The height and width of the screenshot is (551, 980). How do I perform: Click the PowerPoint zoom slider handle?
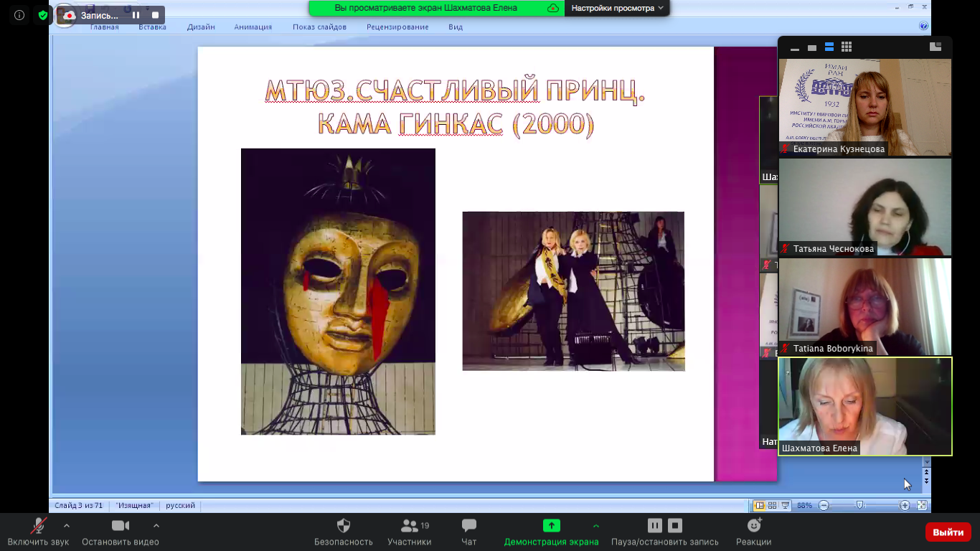[x=859, y=505]
